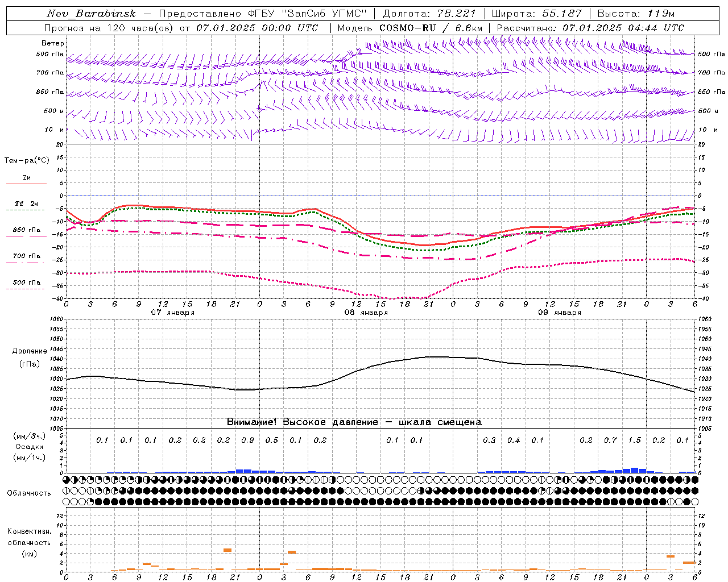
Task: Select the 0.4 precipitation value
Action: coord(514,440)
